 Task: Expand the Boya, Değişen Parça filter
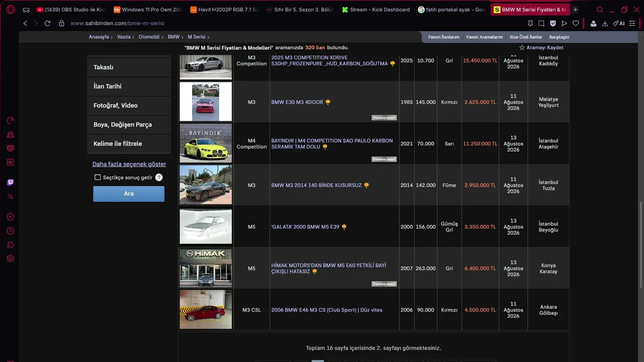[x=129, y=125]
